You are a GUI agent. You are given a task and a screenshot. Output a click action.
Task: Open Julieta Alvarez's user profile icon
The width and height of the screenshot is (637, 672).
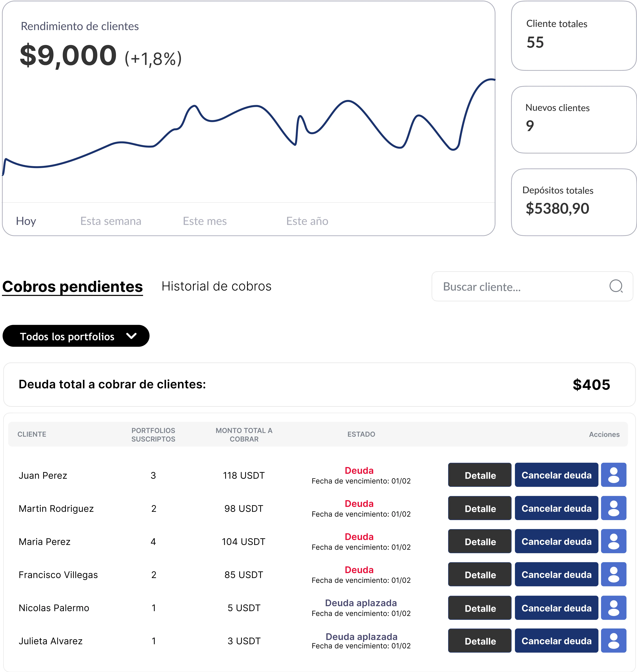click(613, 641)
